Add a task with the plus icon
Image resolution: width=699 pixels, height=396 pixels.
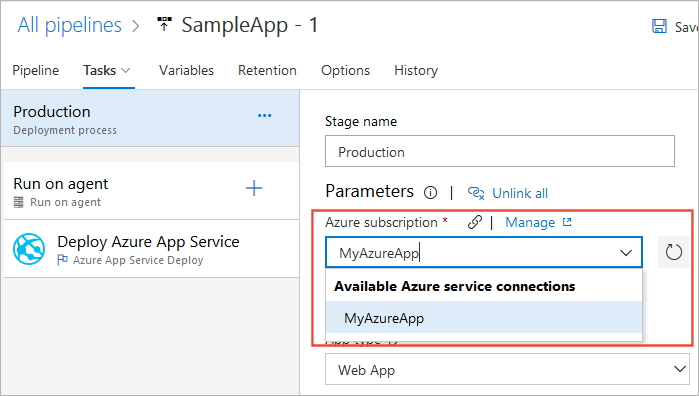pos(254,188)
